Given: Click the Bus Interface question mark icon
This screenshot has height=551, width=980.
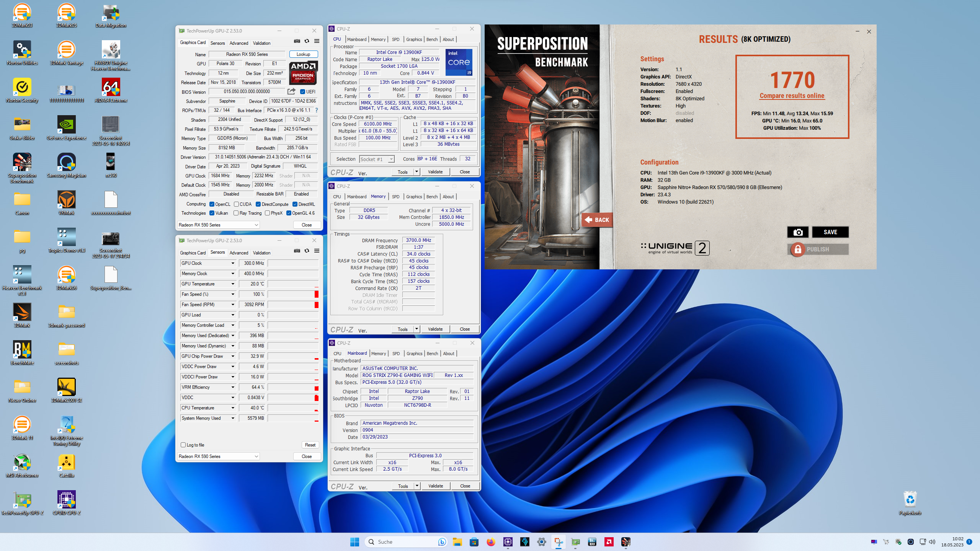Looking at the screenshot, I should click(317, 110).
